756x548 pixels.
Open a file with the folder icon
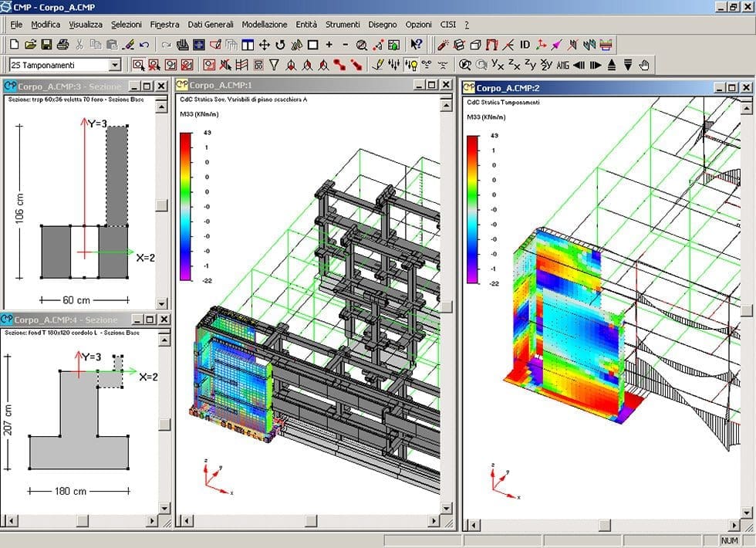(31, 45)
